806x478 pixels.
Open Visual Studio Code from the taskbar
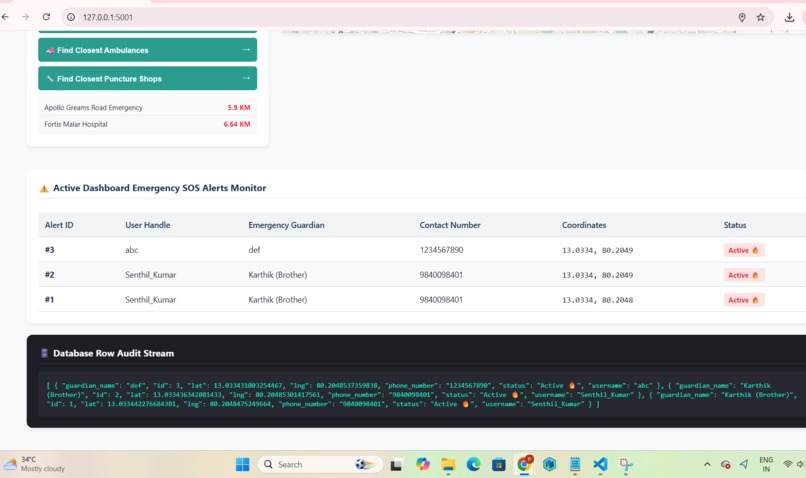600,465
